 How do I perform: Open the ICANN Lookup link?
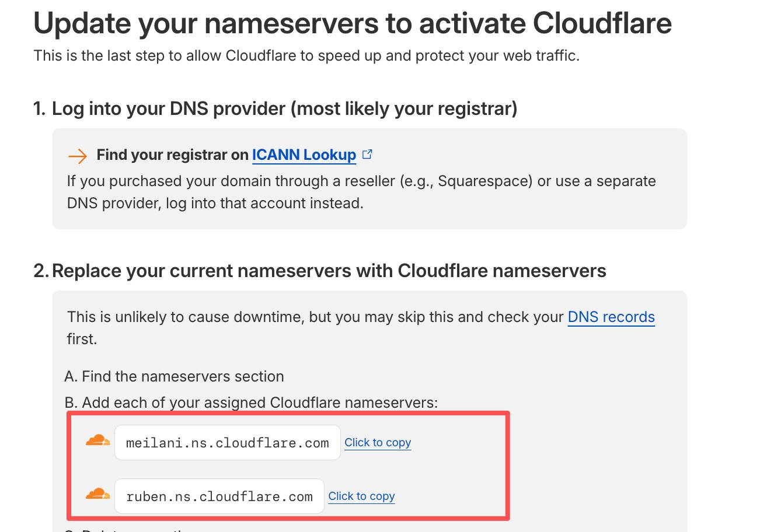(304, 155)
